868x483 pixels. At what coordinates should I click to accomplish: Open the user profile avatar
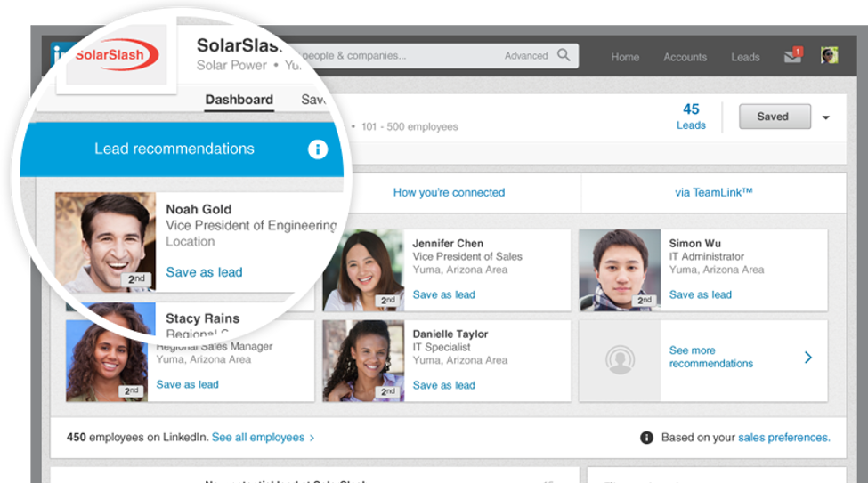tap(829, 55)
